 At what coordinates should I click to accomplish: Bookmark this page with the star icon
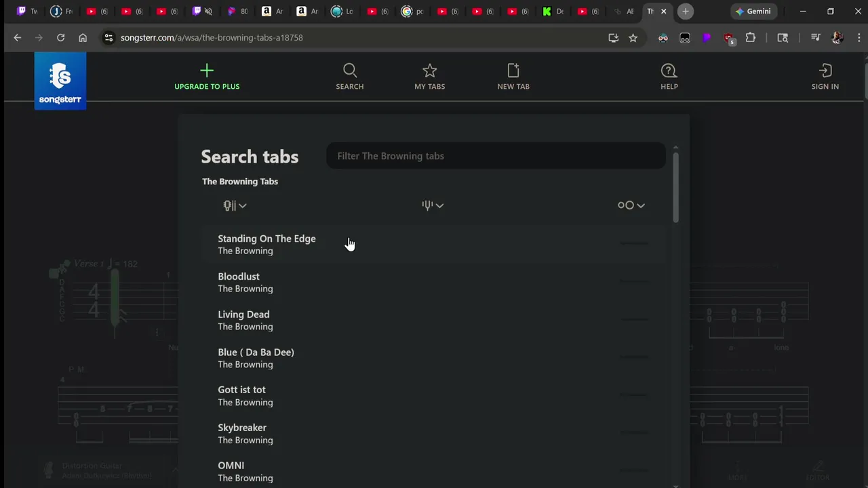coord(633,38)
